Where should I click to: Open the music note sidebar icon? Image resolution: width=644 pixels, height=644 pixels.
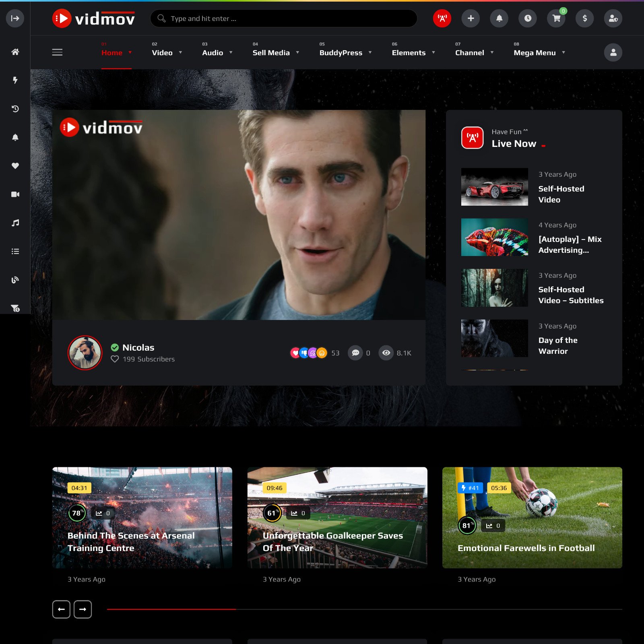coord(15,223)
